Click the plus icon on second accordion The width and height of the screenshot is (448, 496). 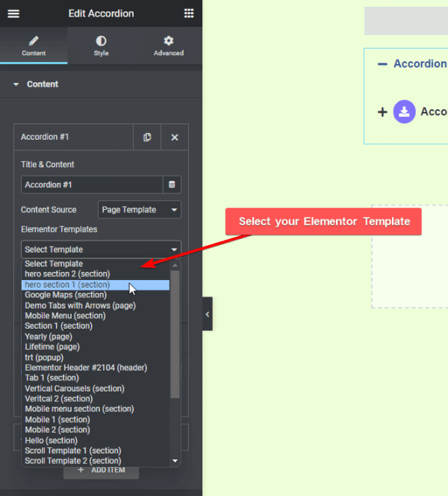382,111
